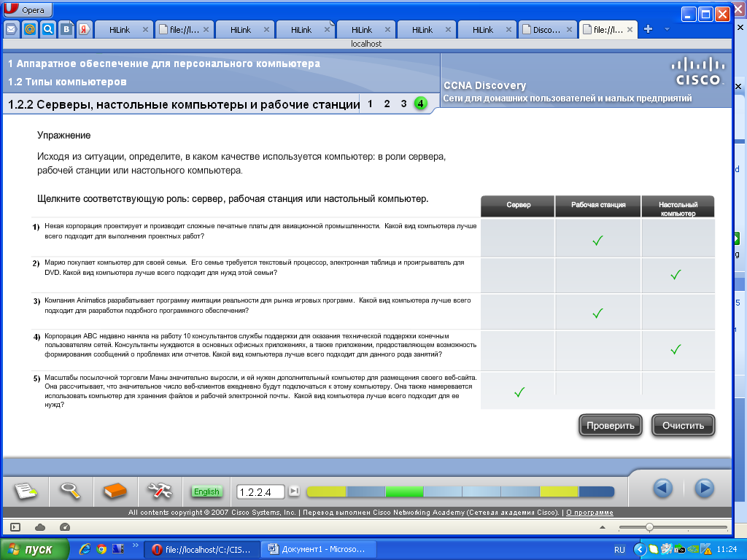Open the orange book glossary icon
Image resolution: width=747 pixels, height=560 pixels.
(x=115, y=491)
